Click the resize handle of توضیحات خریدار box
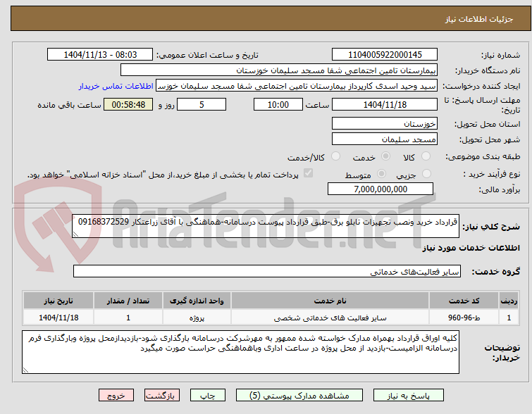Screen dimensions: 532x414 click(25, 370)
